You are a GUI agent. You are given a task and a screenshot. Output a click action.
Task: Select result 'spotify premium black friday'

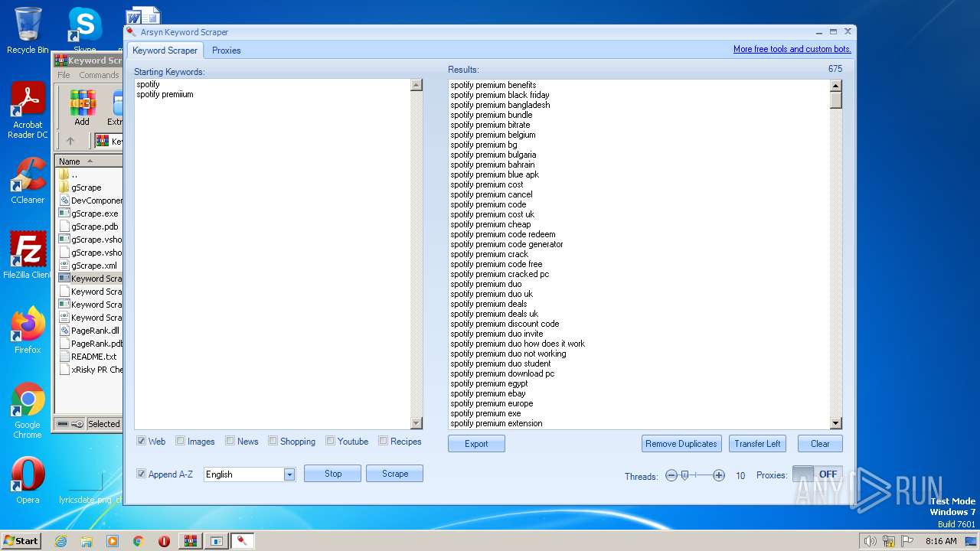[500, 95]
